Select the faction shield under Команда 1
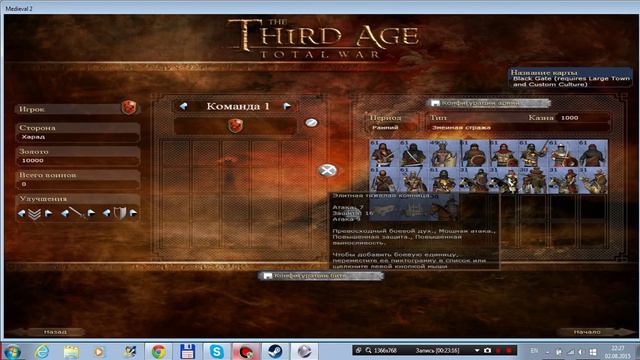The height and width of the screenshot is (360, 640). pos(236,125)
